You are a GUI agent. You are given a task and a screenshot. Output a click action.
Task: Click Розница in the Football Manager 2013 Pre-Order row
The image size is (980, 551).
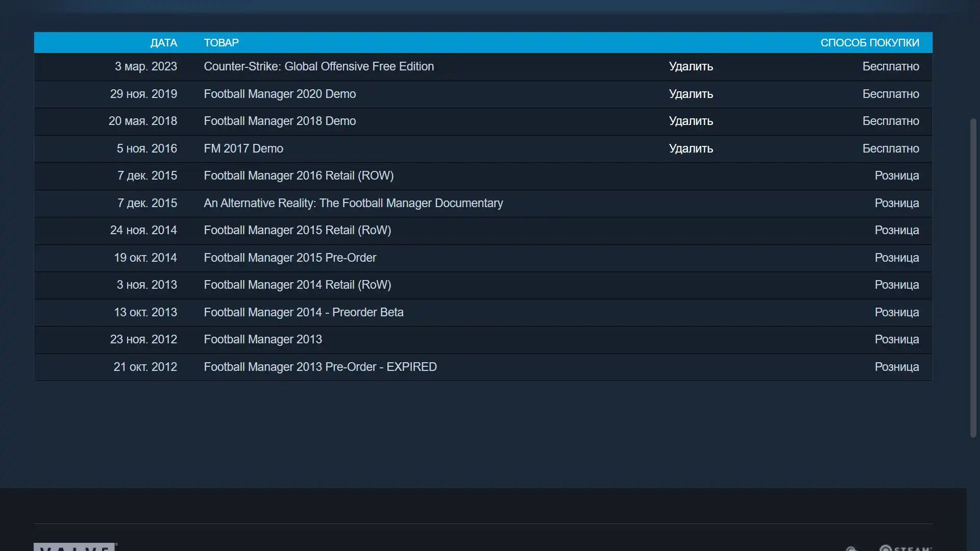click(x=897, y=367)
